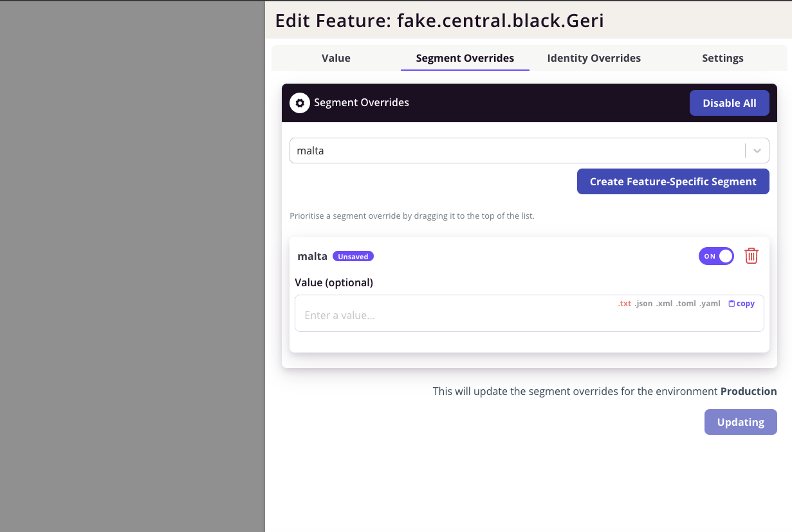Select the .toml format option
This screenshot has width=792, height=532.
click(686, 303)
